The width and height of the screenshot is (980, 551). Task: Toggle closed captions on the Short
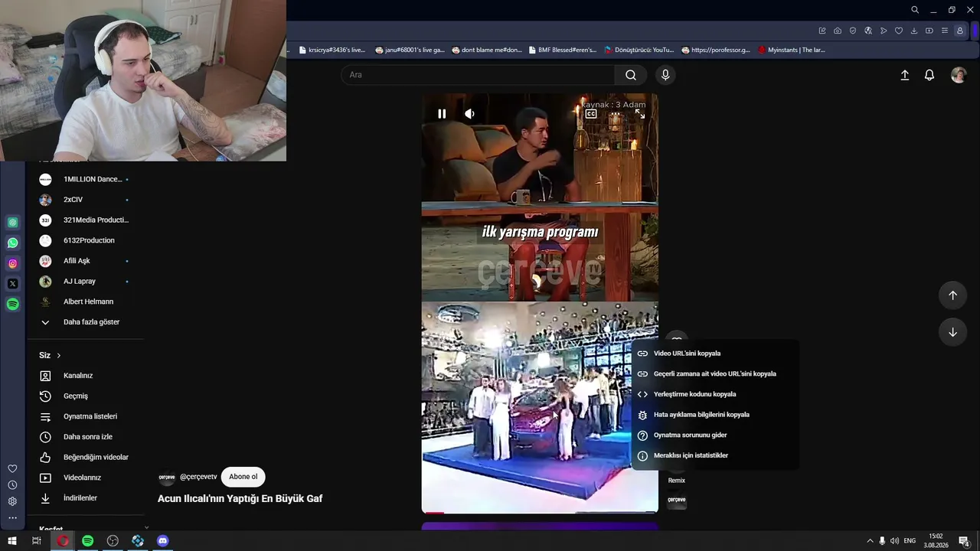(591, 114)
